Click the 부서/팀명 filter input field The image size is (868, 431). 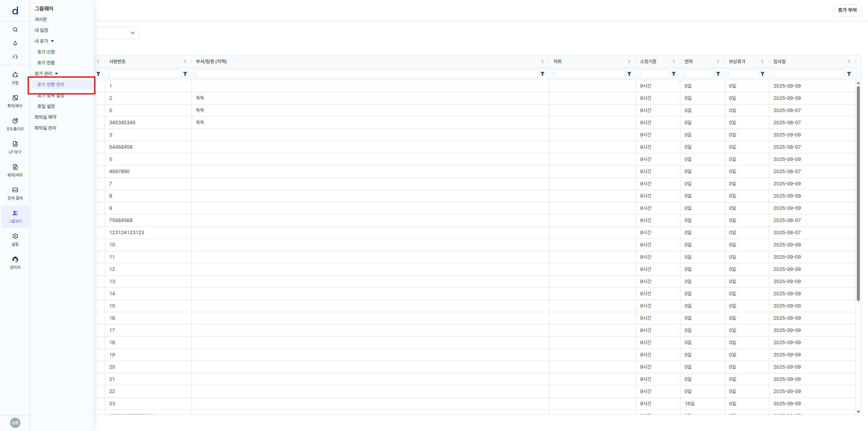[x=367, y=74]
